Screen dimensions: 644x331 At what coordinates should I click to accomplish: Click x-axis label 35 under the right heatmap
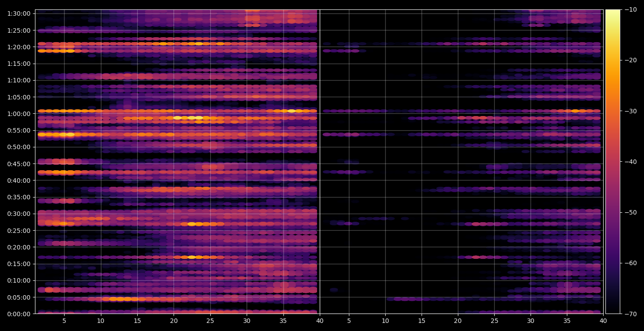point(567,321)
